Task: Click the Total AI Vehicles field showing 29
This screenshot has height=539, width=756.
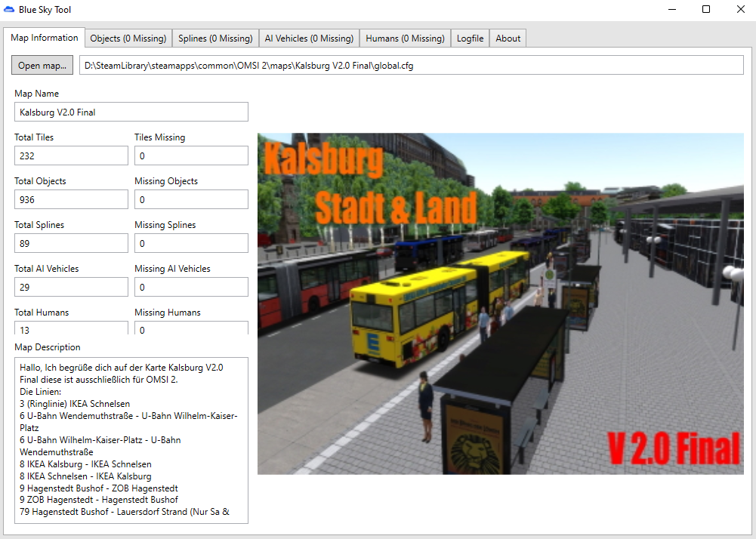Action: pyautogui.click(x=71, y=288)
